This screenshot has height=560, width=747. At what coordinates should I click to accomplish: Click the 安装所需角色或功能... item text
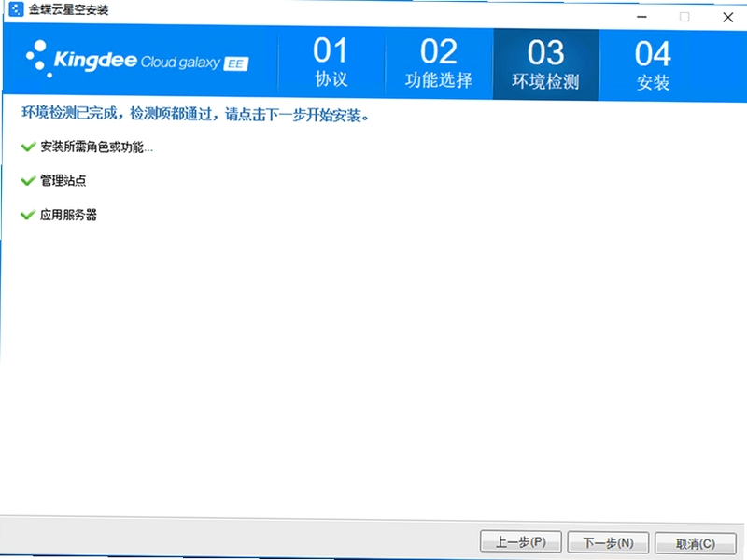[97, 147]
